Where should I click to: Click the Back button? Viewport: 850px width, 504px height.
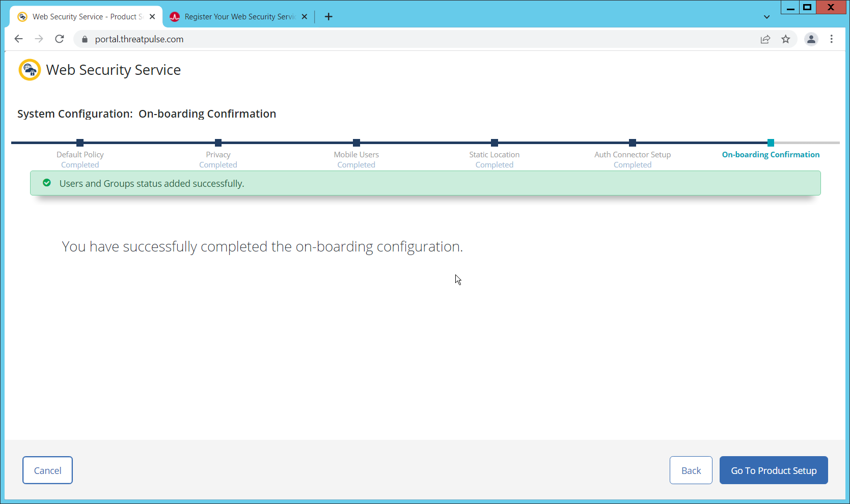coord(691,470)
